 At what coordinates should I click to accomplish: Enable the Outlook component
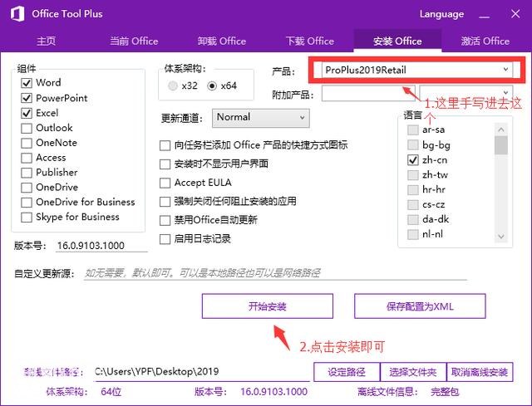point(27,128)
